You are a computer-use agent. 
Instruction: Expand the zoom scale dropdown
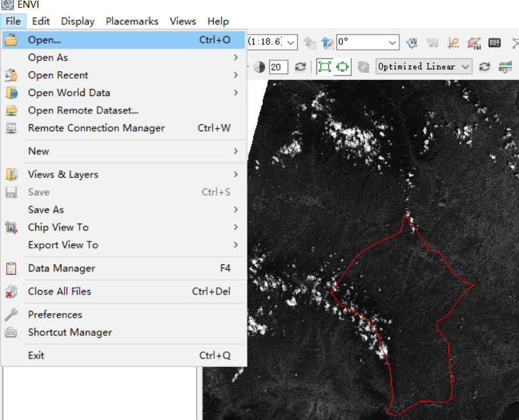point(292,43)
